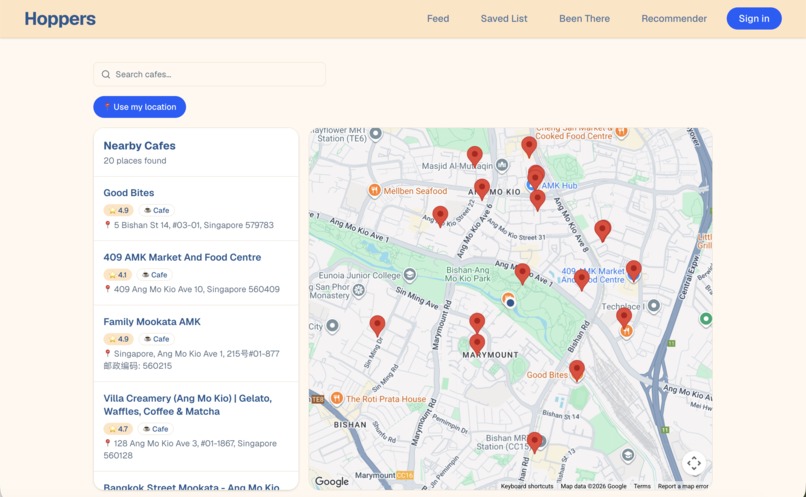Click the red pin on Sin Ming Dr
Image resolution: width=806 pixels, height=497 pixels.
click(377, 325)
